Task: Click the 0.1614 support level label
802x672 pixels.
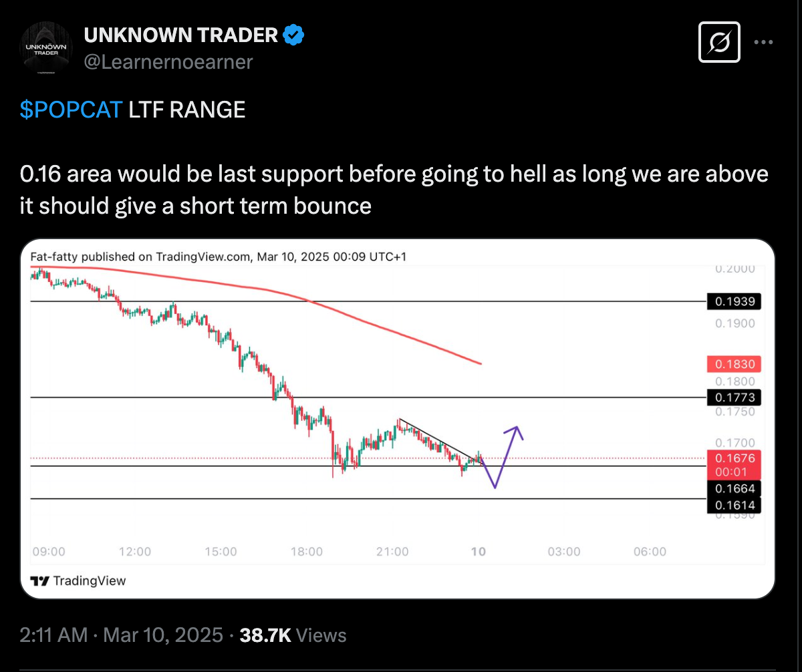Action: [734, 506]
